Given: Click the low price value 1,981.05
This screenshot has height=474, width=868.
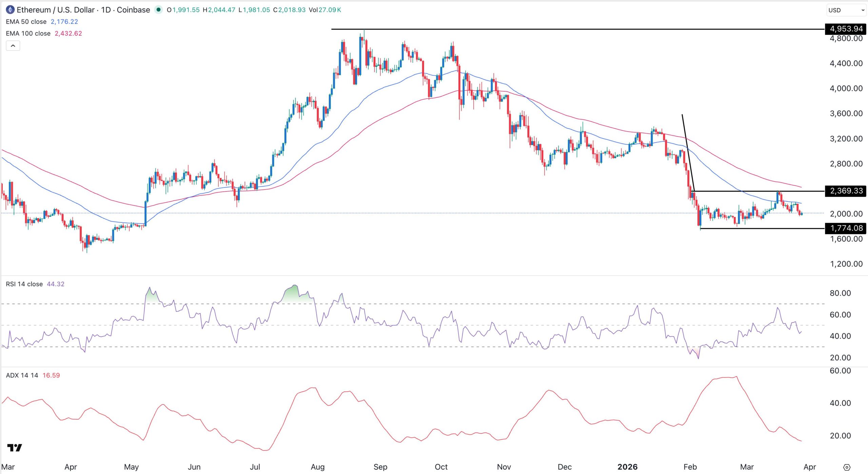Looking at the screenshot, I should coord(256,10).
